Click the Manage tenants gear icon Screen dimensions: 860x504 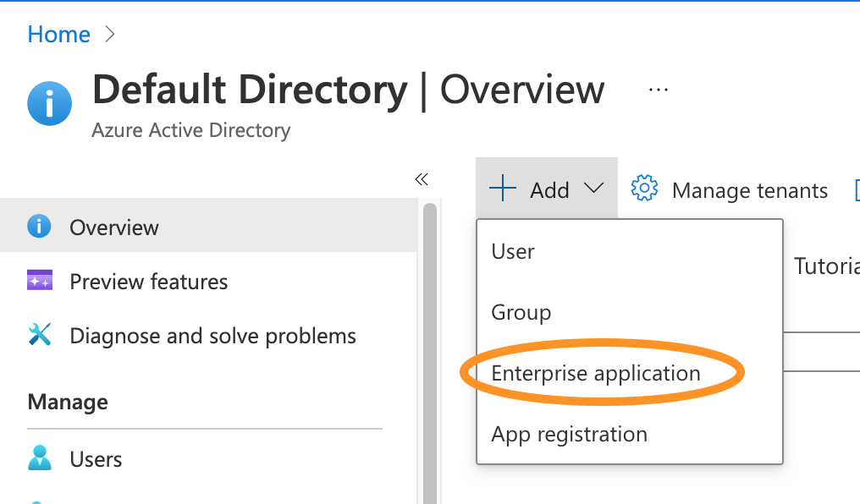pos(645,189)
